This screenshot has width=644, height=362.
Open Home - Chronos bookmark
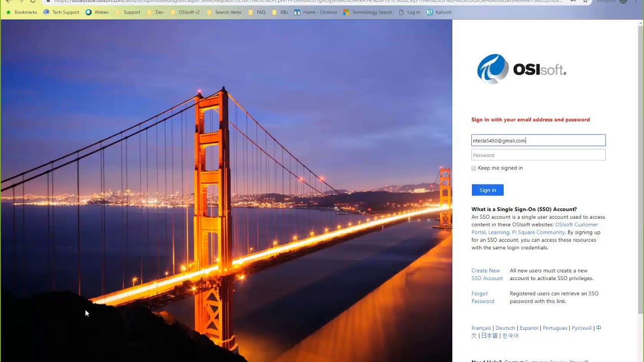click(315, 12)
